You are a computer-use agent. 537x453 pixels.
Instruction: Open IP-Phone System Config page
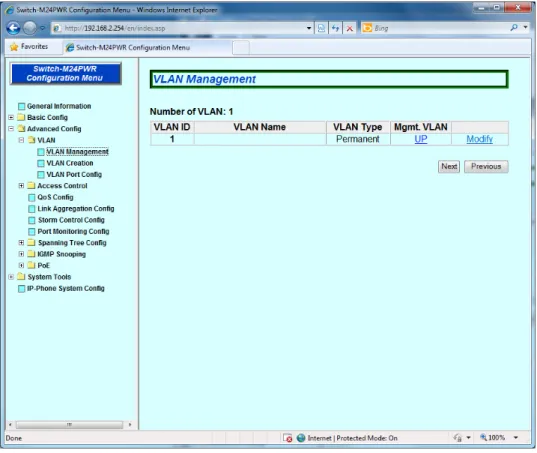[65, 288]
